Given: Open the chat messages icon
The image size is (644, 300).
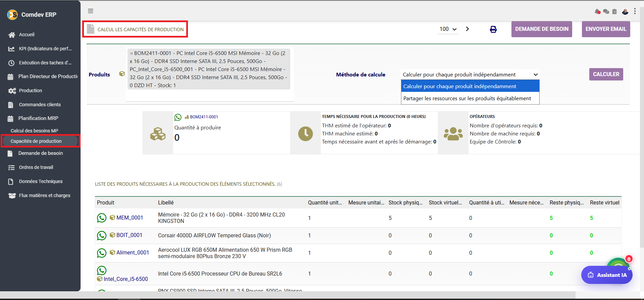Looking at the screenshot, I should click(606, 11).
